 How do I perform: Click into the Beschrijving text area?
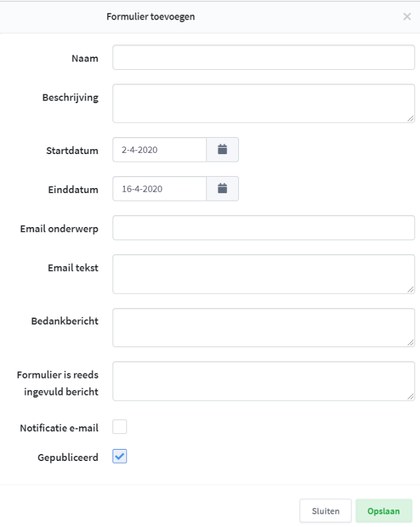point(264,104)
